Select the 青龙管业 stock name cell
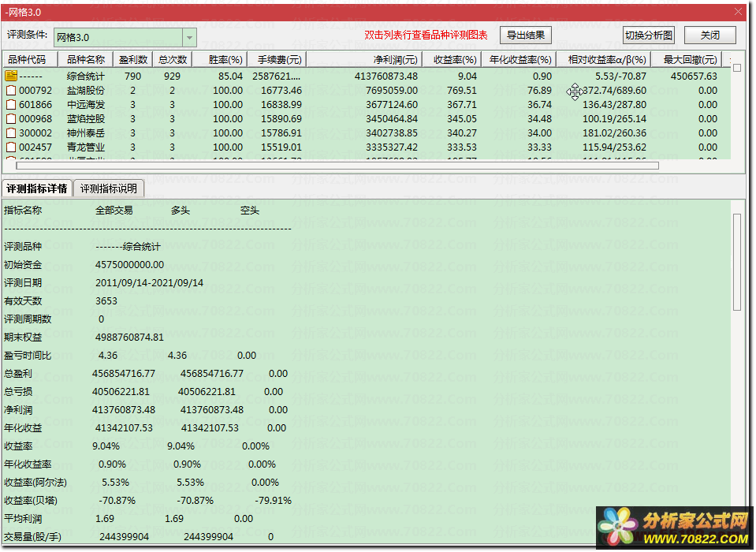This screenshot has width=756, height=552. [x=86, y=147]
